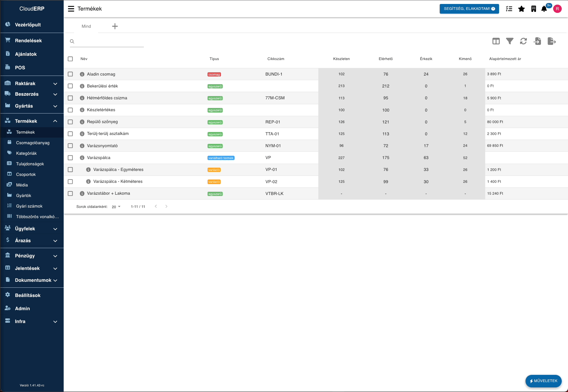Click info icon for Aladin csomag

pyautogui.click(x=82, y=74)
